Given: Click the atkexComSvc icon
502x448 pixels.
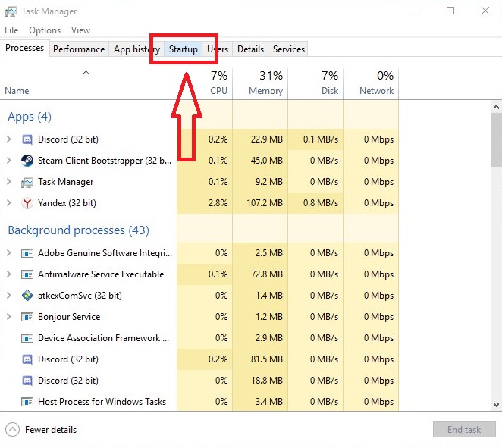Looking at the screenshot, I should click(x=27, y=296).
